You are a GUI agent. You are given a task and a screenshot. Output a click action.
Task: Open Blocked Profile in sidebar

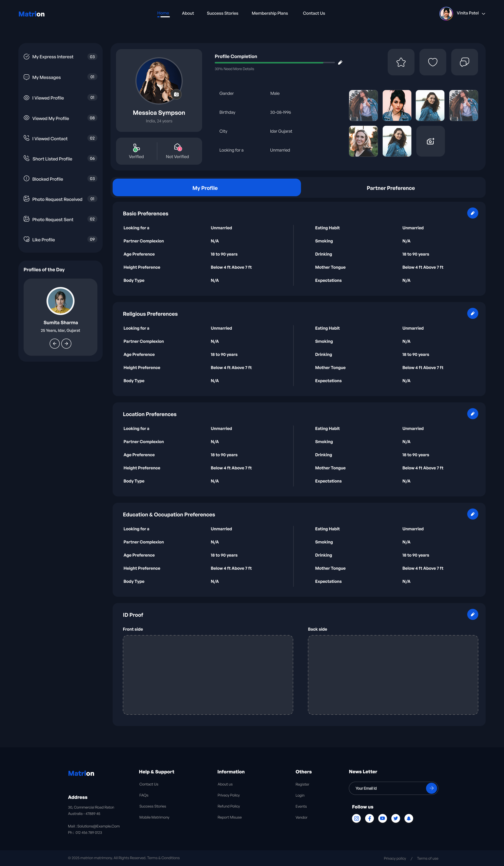(x=60, y=179)
